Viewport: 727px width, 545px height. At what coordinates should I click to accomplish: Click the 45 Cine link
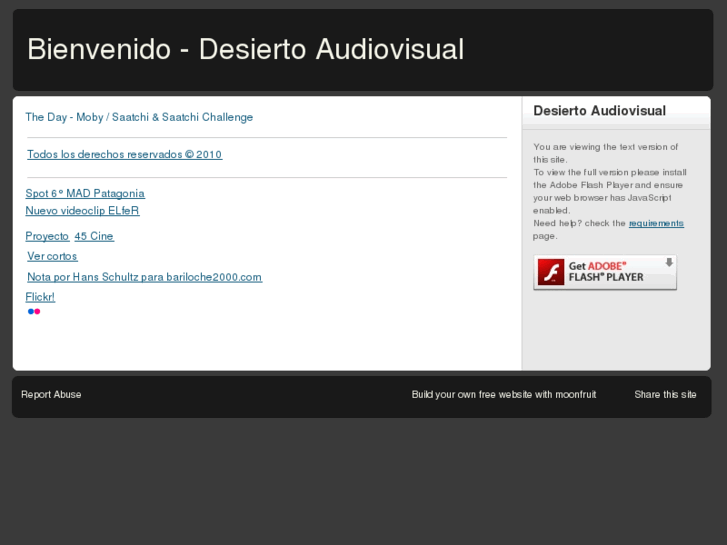94,236
